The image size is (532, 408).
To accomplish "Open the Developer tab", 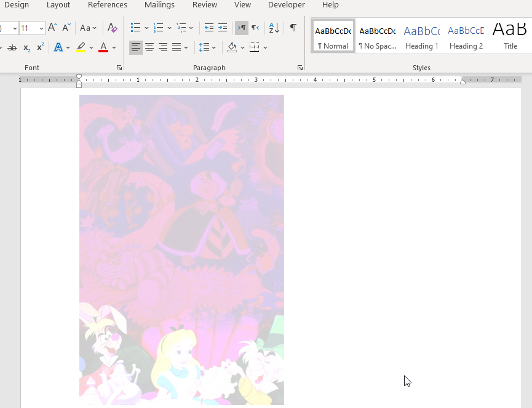I will click(287, 5).
